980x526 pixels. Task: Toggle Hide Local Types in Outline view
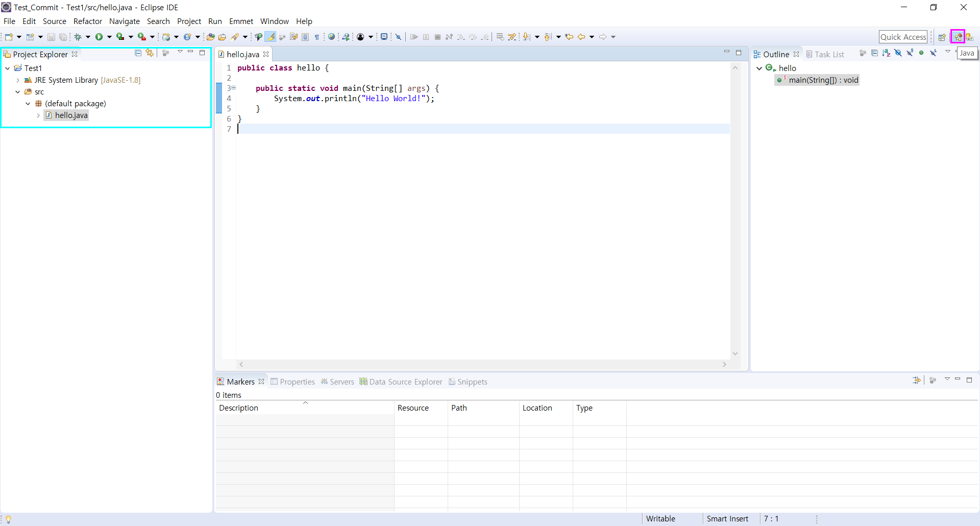[x=933, y=53]
